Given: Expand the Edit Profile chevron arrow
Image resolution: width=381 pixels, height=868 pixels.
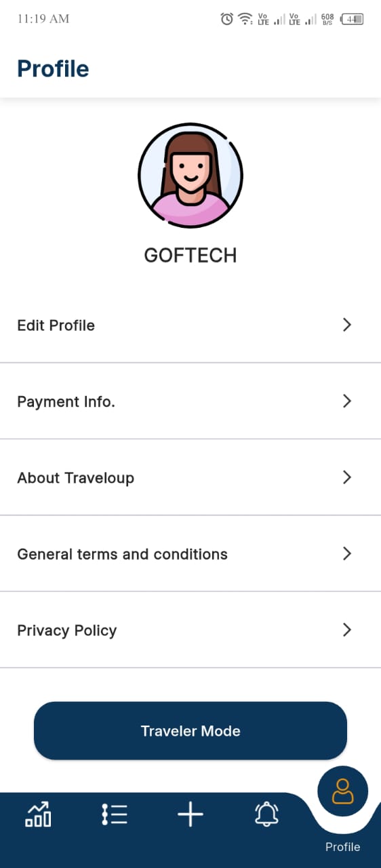Looking at the screenshot, I should tap(347, 325).
